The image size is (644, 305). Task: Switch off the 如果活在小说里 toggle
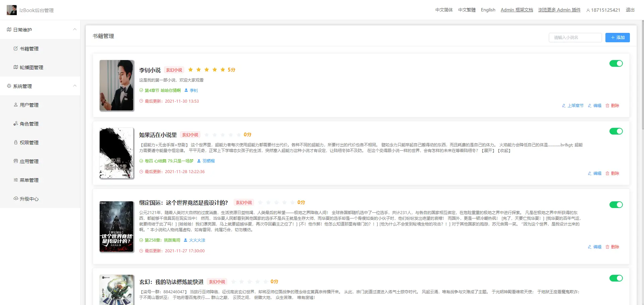point(616,131)
